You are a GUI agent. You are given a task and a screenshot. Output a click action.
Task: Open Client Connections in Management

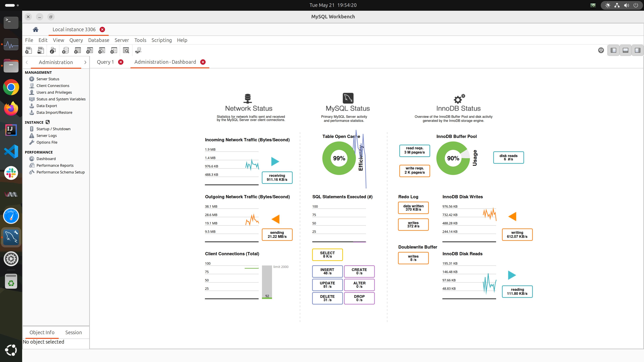point(53,86)
